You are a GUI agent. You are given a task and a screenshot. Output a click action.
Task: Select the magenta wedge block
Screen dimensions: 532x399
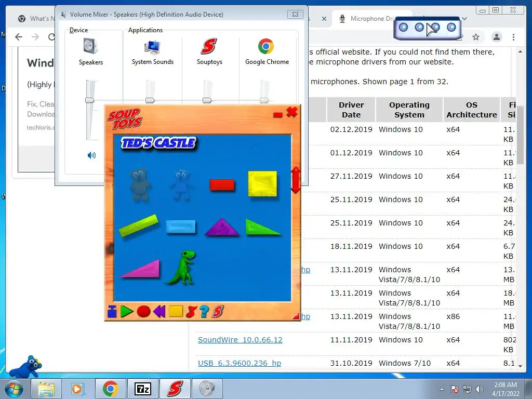click(x=142, y=269)
